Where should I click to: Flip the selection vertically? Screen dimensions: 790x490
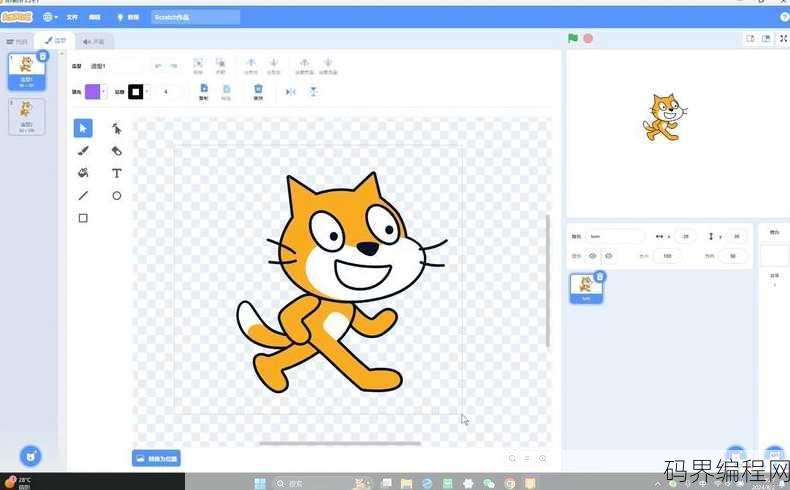tap(313, 92)
